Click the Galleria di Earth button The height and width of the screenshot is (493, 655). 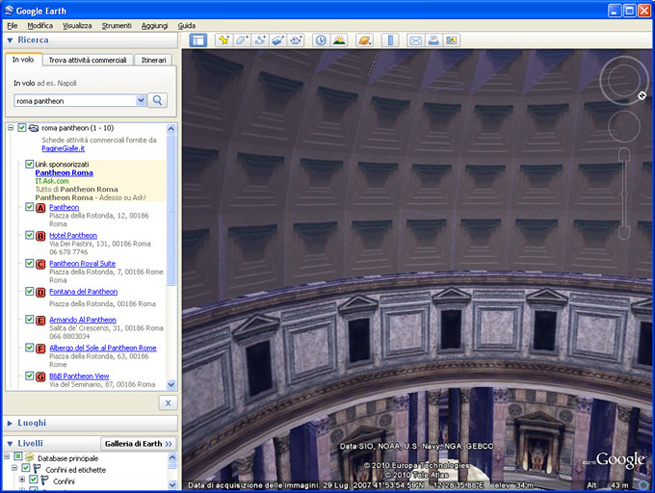[138, 444]
